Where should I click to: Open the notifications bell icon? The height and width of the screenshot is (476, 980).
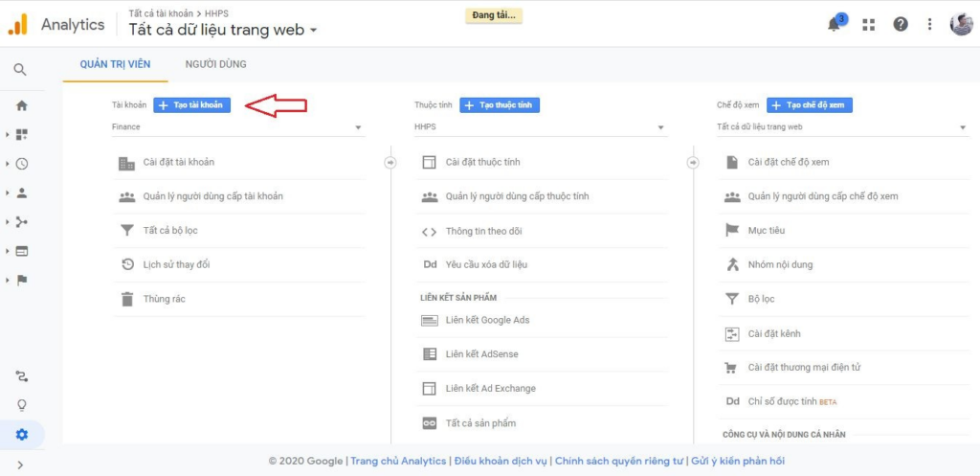pos(835,25)
